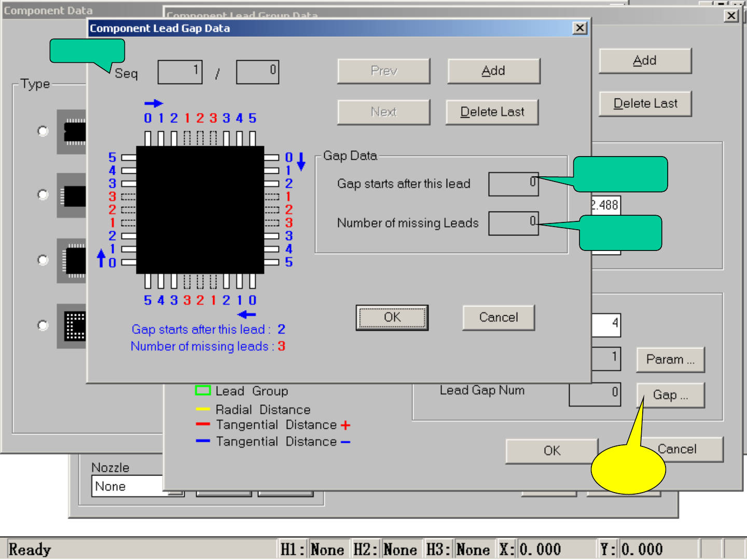Click the BGA dot-grid component type icon

pos(72,326)
